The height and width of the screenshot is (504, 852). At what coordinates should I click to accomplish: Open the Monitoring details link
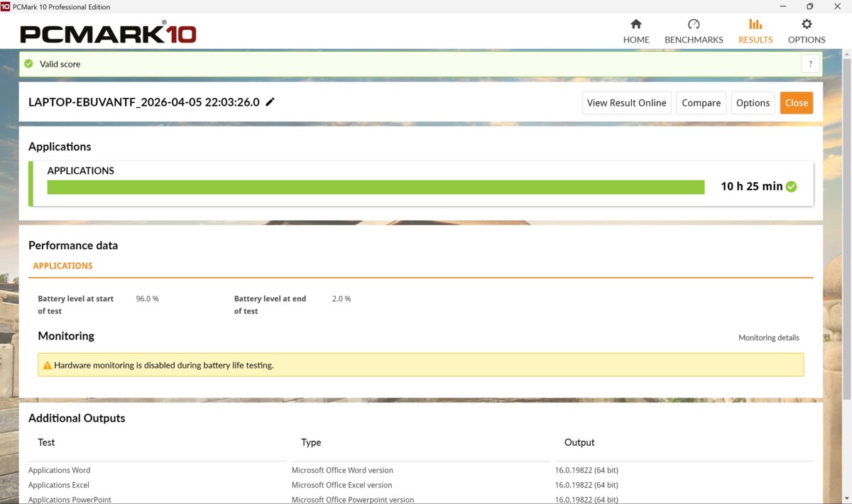tap(768, 338)
